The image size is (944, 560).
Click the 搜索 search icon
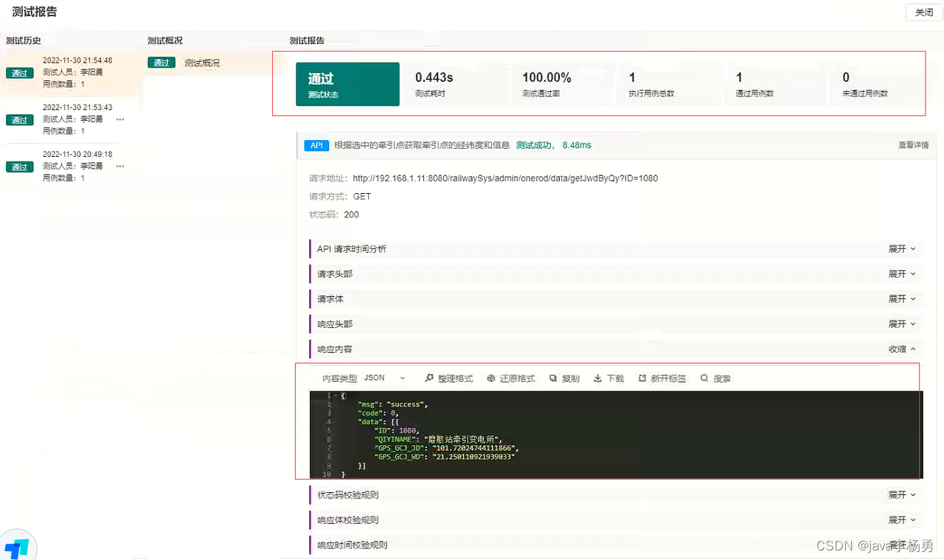(704, 378)
